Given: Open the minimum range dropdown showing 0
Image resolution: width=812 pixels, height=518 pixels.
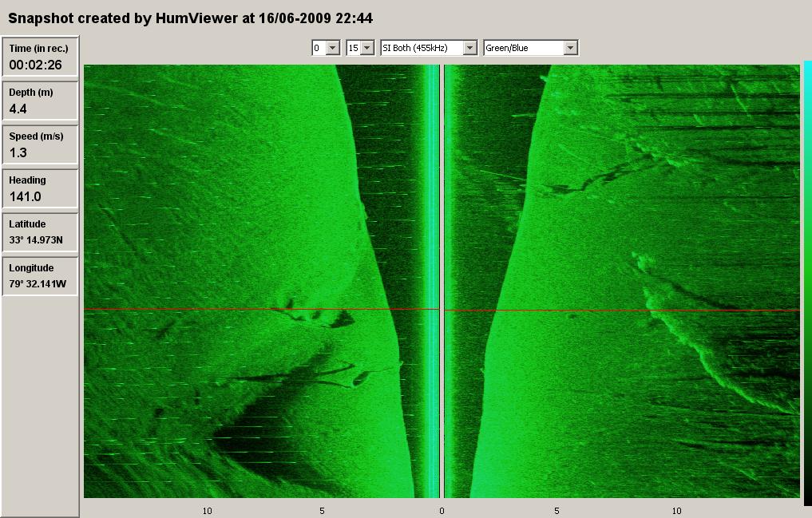Looking at the screenshot, I should pos(327,48).
